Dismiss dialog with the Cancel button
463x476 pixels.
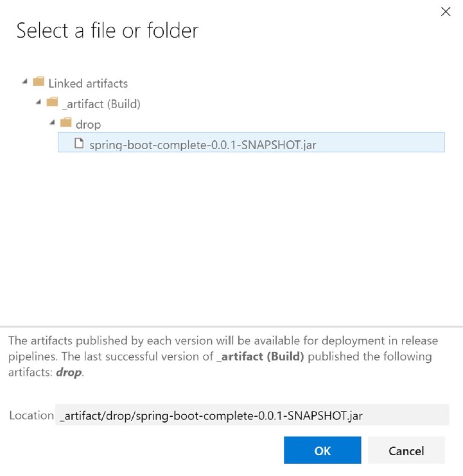point(406,450)
